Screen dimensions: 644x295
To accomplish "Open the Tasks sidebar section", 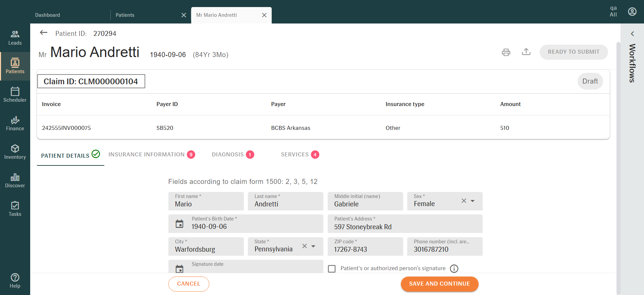I will click(x=15, y=209).
